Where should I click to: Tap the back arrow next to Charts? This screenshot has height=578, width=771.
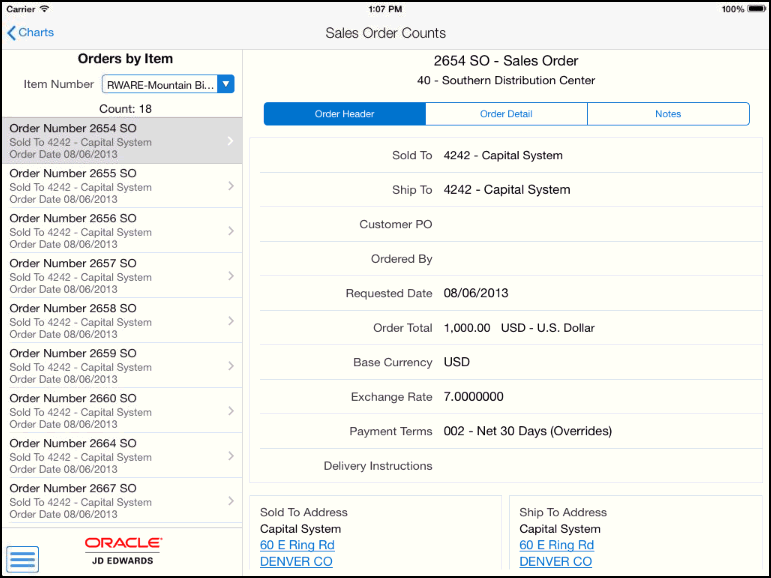pos(11,33)
